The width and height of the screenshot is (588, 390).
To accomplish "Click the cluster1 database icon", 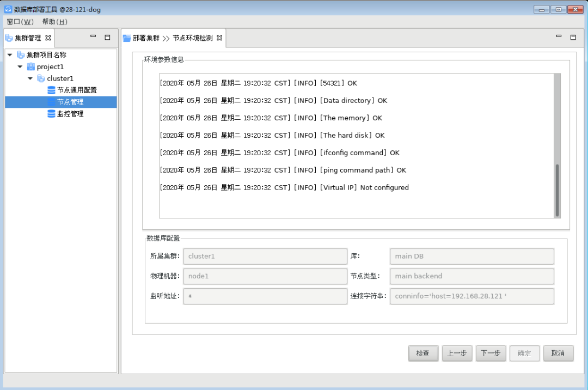I will [x=41, y=78].
